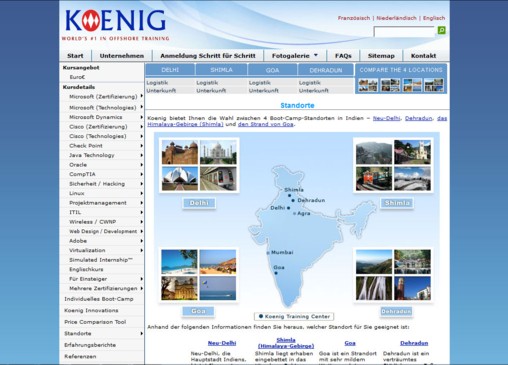This screenshot has width=508, height=365.
Task: Open Linux sidebar item
Action: click(77, 193)
